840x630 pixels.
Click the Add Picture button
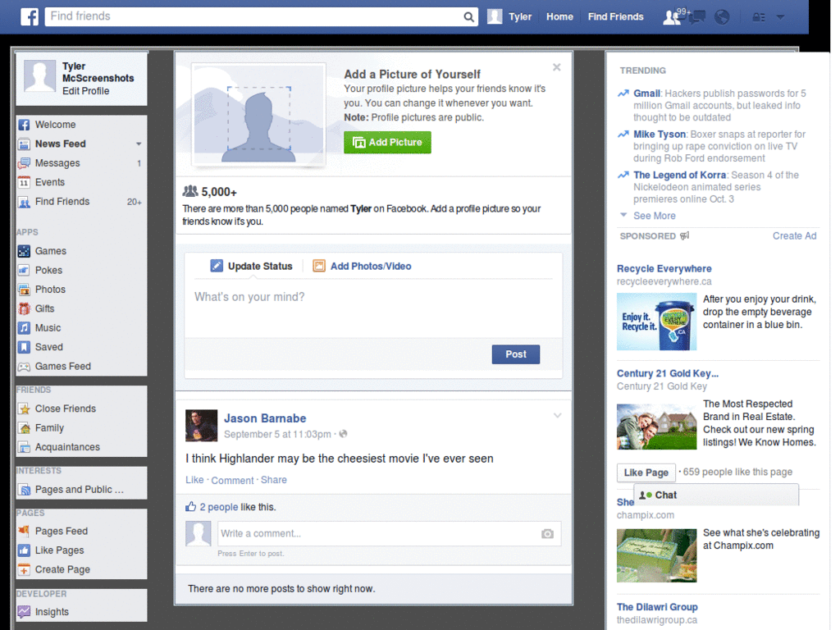point(386,142)
